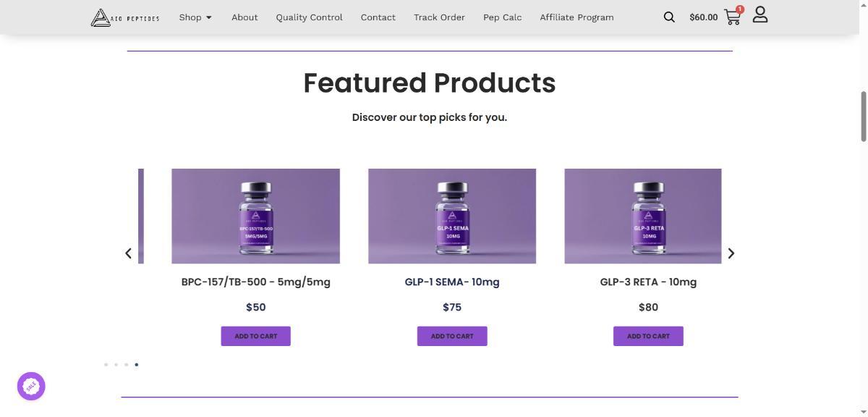Open the Contact page
This screenshot has width=868, height=417.
378,17
